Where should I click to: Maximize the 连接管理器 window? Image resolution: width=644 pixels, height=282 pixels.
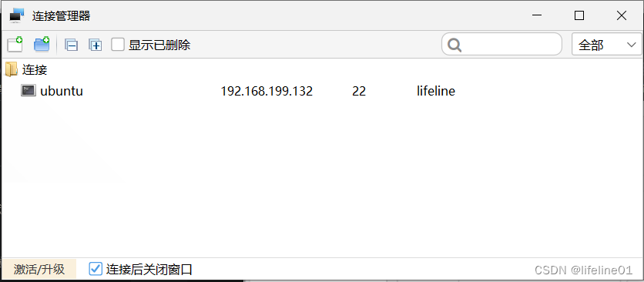pyautogui.click(x=579, y=15)
